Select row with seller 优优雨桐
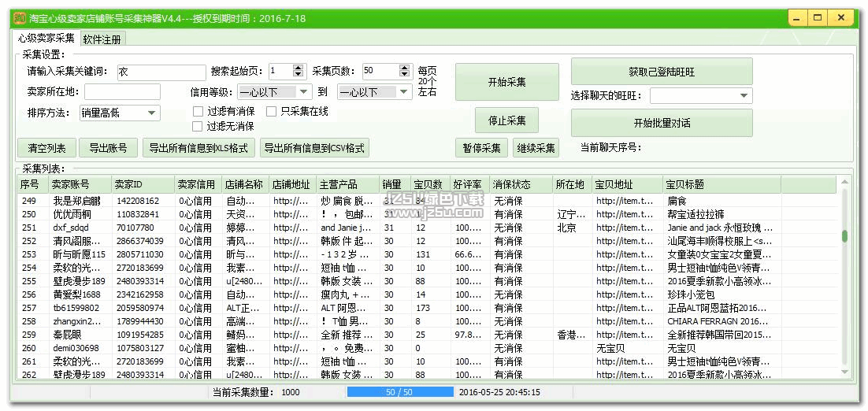The image size is (868, 411). (428, 214)
